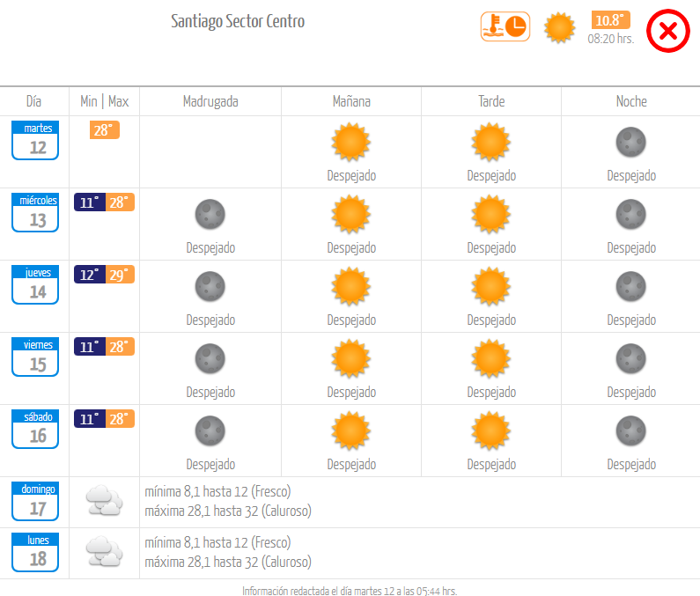The width and height of the screenshot is (700, 596).
Task: Click sábado minimum 11° badge
Action: pyautogui.click(x=89, y=419)
